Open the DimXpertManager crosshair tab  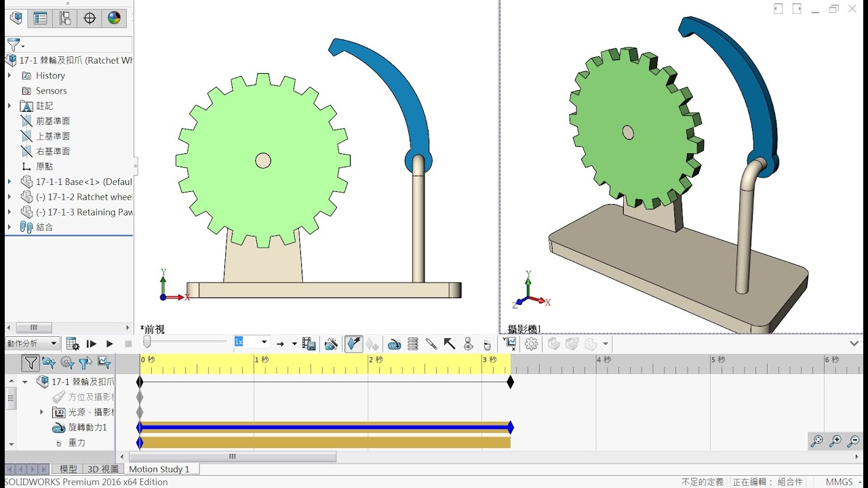pos(90,18)
